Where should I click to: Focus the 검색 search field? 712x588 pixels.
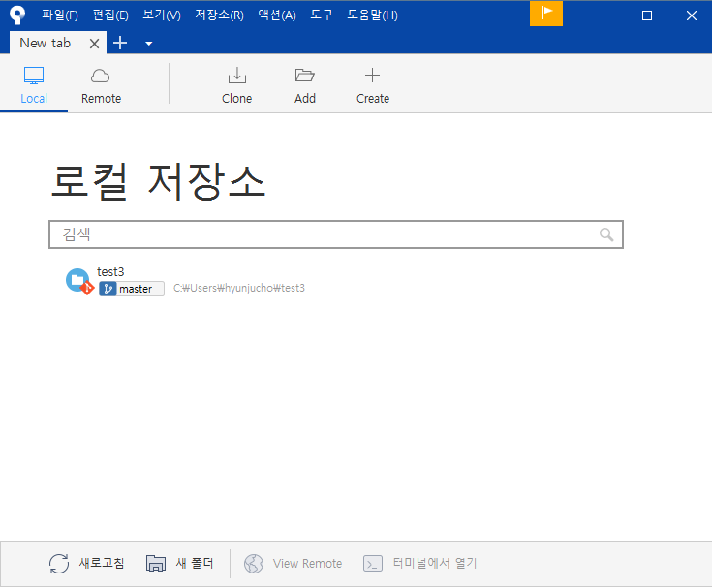click(336, 234)
